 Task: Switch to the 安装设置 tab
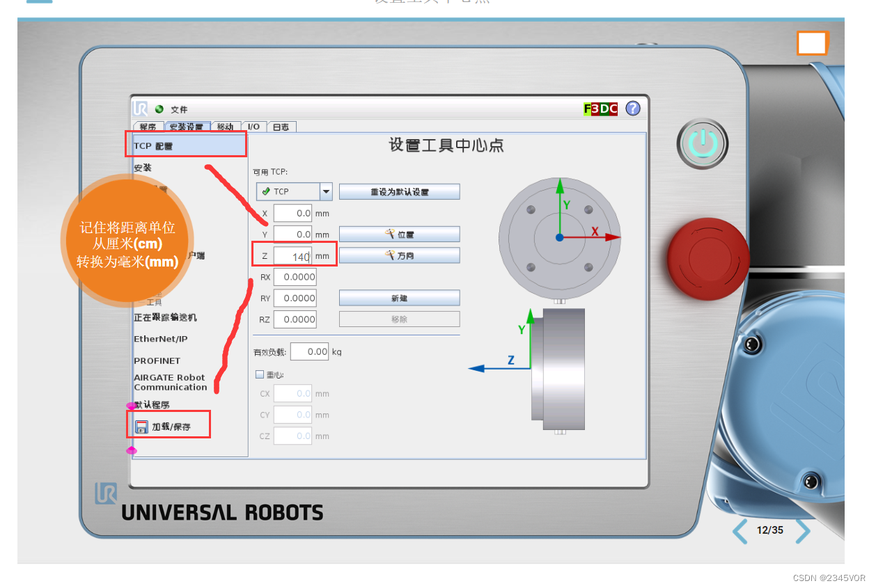click(x=187, y=127)
